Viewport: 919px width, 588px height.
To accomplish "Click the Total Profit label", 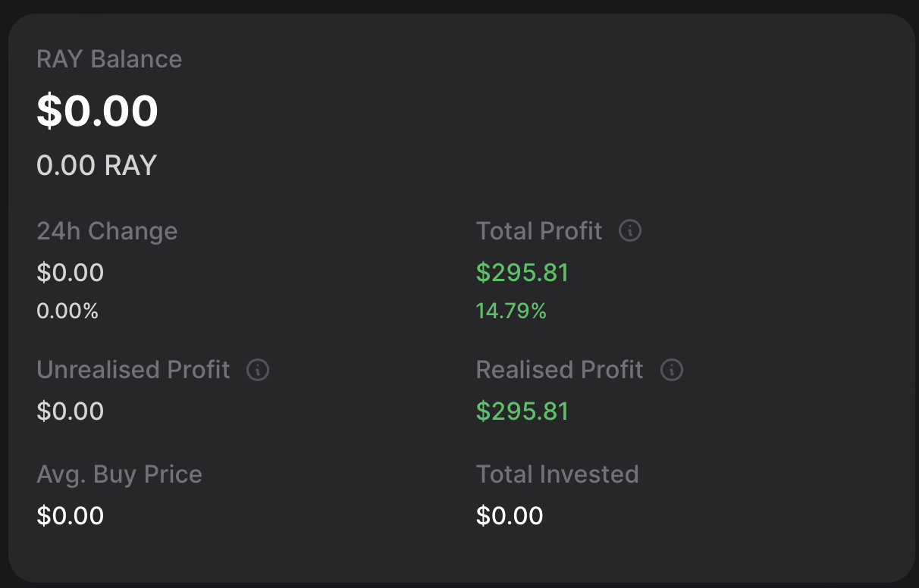I will click(x=539, y=231).
